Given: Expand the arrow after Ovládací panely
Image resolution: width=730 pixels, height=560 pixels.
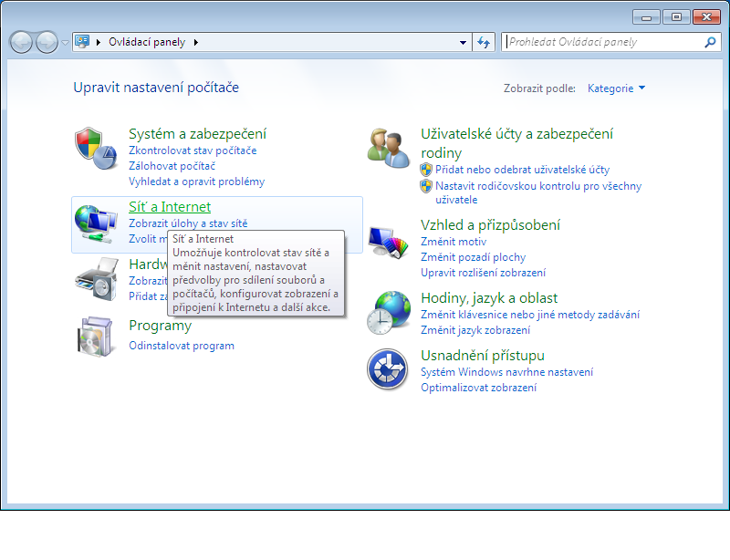Looking at the screenshot, I should tap(196, 42).
